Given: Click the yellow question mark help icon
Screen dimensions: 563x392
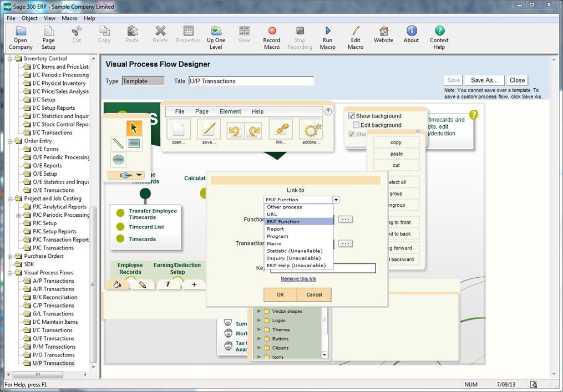Looking at the screenshot, I should 474,115.
